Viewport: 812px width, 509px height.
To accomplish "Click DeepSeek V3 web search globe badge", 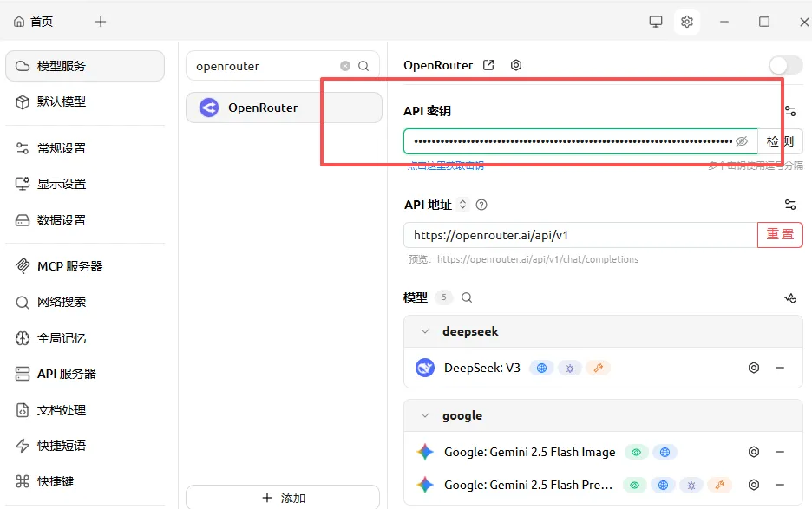I will click(541, 368).
